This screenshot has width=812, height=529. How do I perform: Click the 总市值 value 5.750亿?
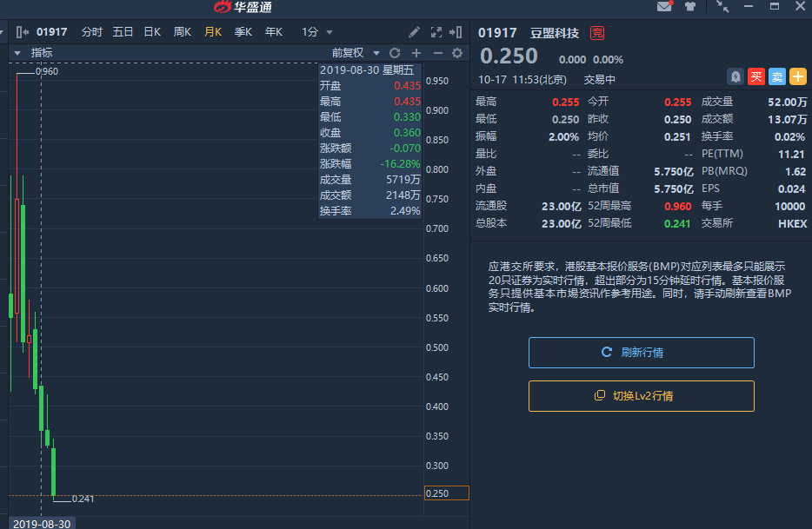674,189
